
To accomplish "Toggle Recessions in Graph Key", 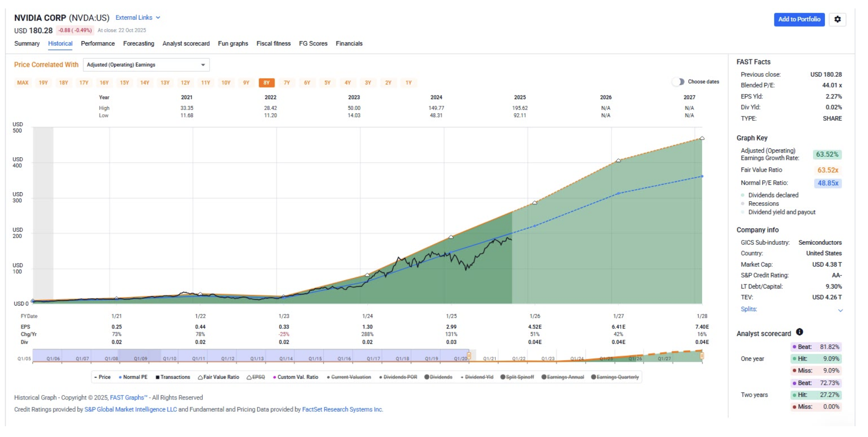I will [760, 204].
